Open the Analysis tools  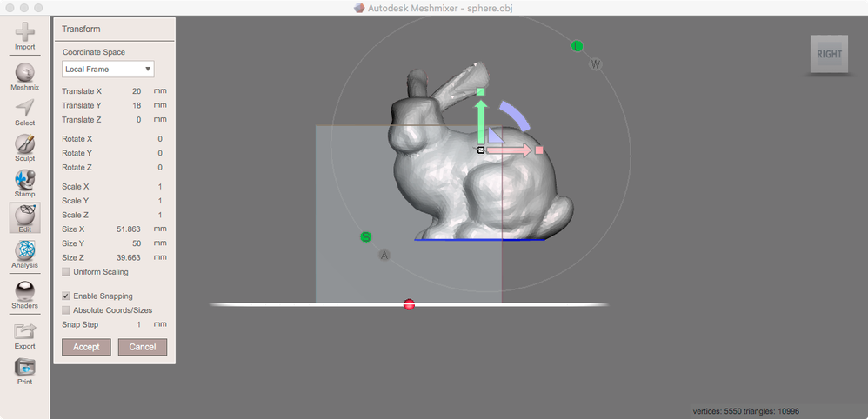point(25,255)
